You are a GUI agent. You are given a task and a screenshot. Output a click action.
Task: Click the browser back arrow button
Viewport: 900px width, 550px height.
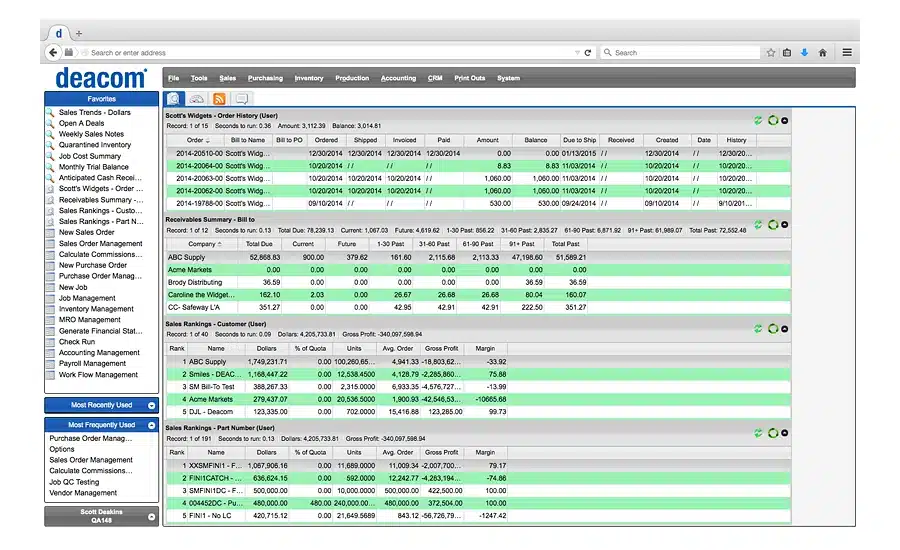[x=53, y=52]
